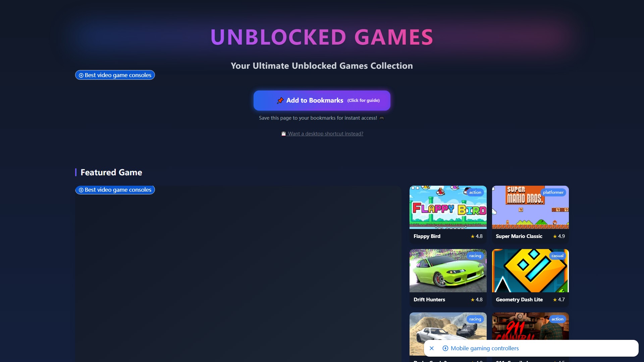Open the 911 Cannibal game thumbnail
Viewport: 644px width, 362px height.
[x=530, y=326]
